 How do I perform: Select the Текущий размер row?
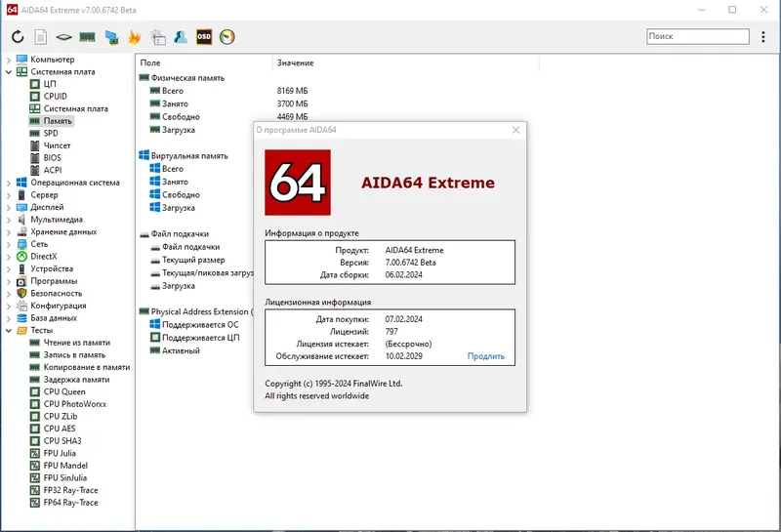coord(193,260)
